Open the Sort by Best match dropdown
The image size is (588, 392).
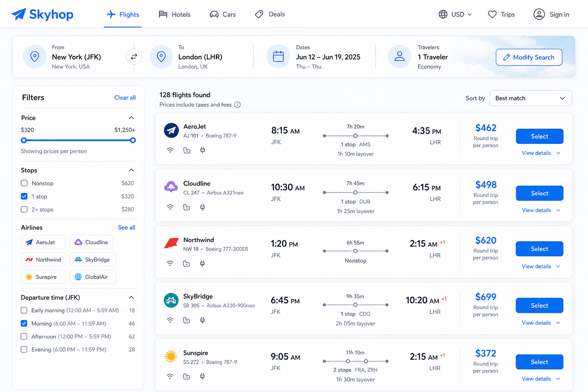(x=531, y=98)
